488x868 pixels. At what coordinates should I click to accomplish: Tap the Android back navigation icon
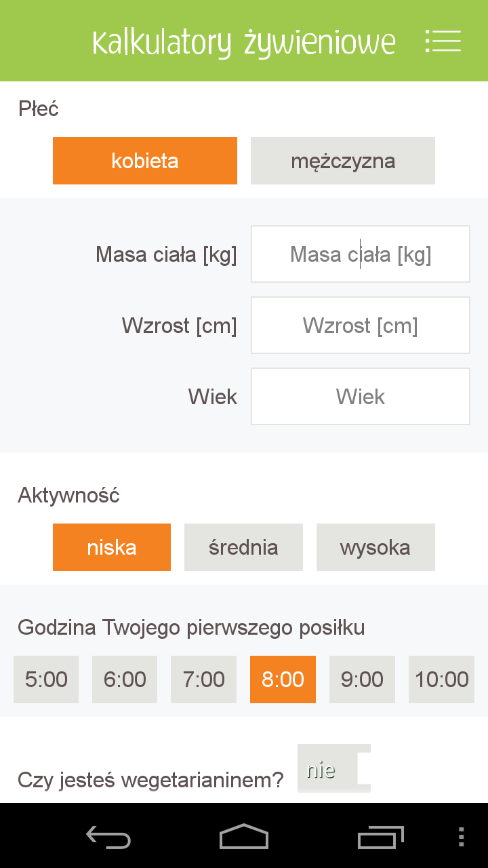coord(108,836)
